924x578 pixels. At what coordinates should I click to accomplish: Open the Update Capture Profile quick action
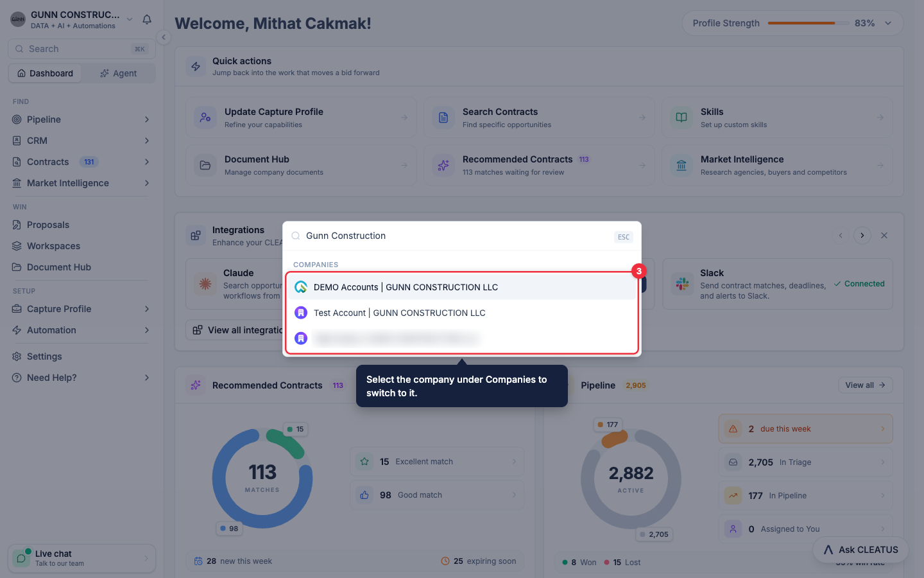click(301, 118)
